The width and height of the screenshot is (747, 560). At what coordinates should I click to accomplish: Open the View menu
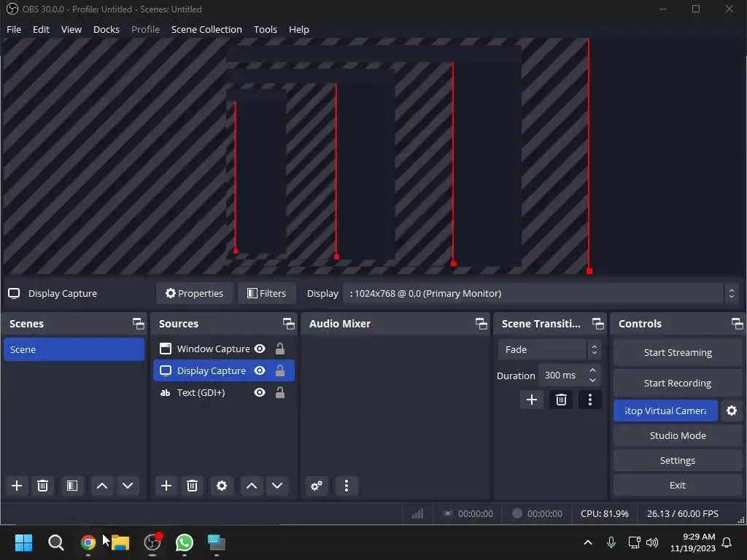pos(71,29)
